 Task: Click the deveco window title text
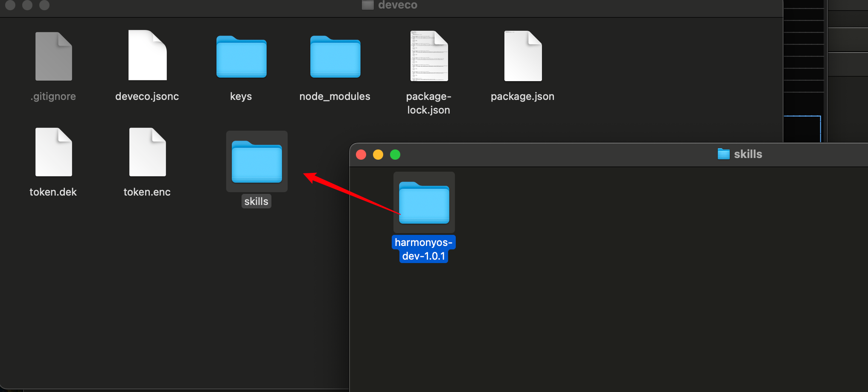[x=398, y=5]
